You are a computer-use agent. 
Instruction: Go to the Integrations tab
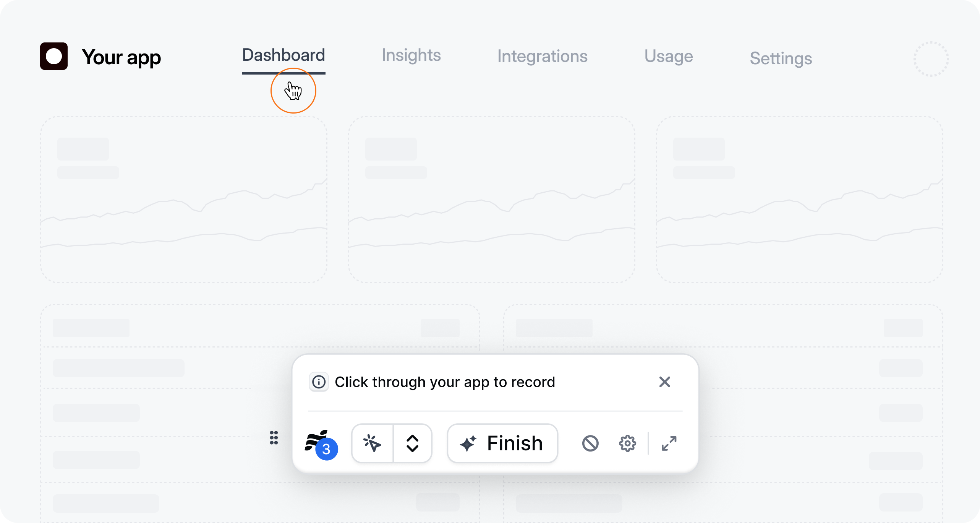tap(542, 57)
